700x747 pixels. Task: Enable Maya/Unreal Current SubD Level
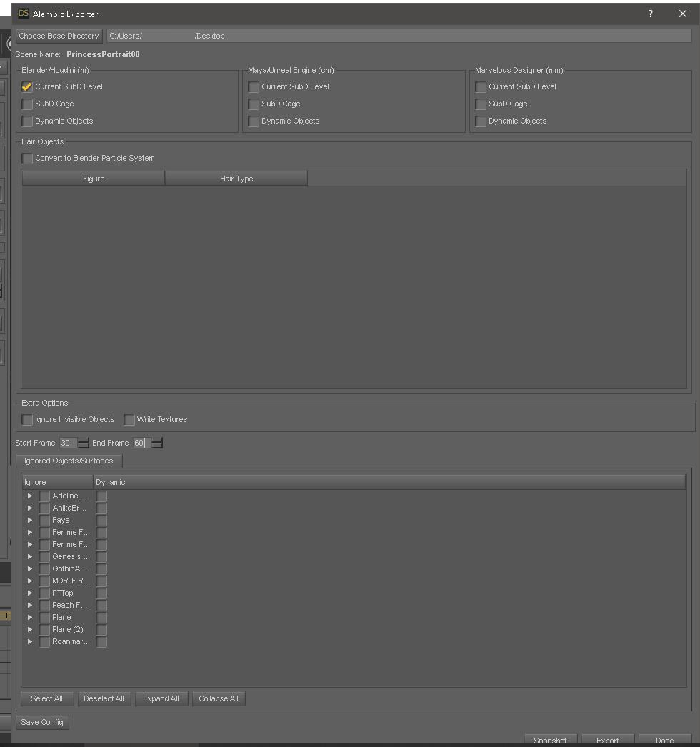(254, 86)
